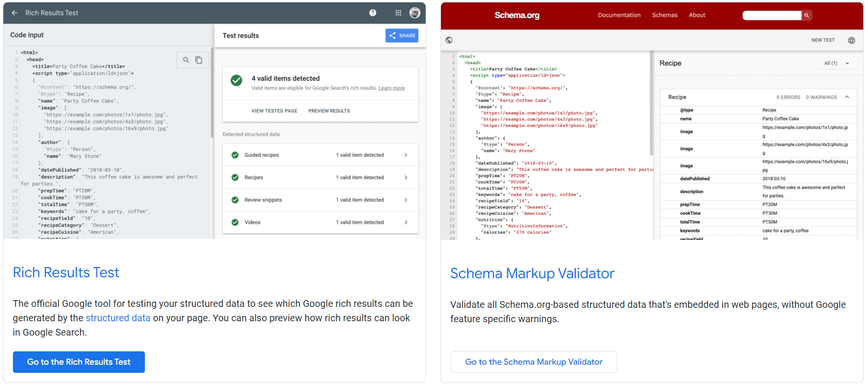This screenshot has height=391, width=868.
Task: Click green check icon for Review snippets
Action: click(x=235, y=200)
